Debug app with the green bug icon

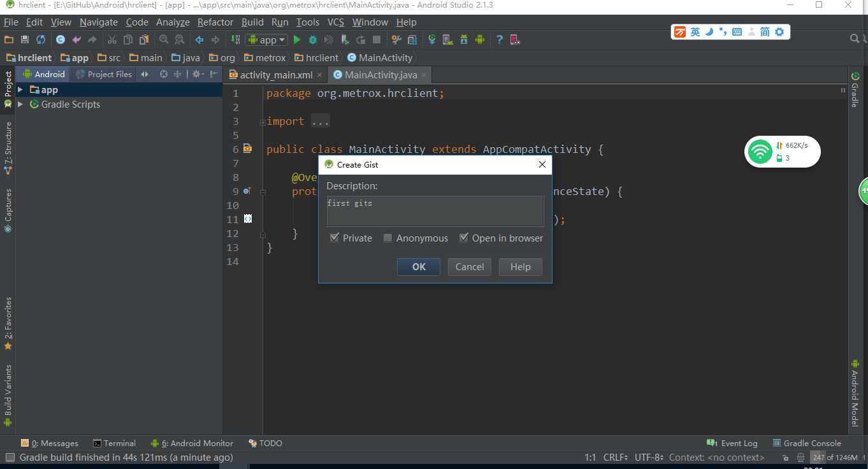pyautogui.click(x=313, y=40)
